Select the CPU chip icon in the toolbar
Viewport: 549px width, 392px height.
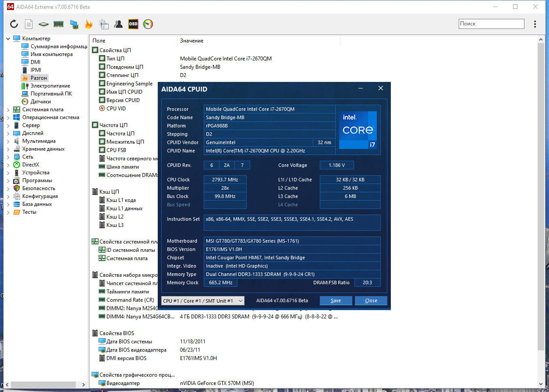43,24
